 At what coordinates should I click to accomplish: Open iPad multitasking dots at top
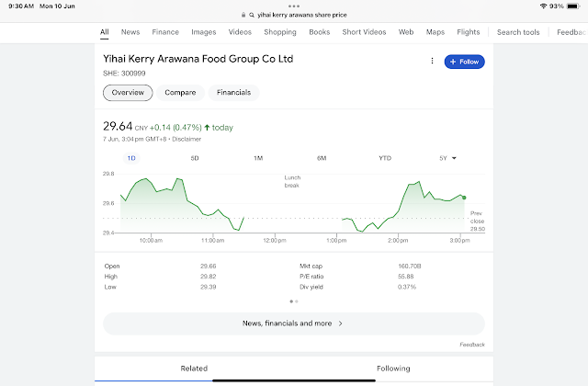[294, 5]
